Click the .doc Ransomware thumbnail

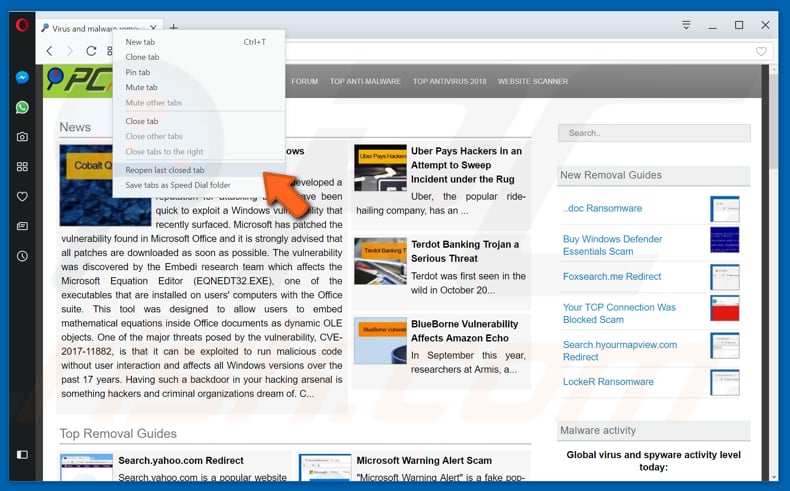click(x=725, y=209)
